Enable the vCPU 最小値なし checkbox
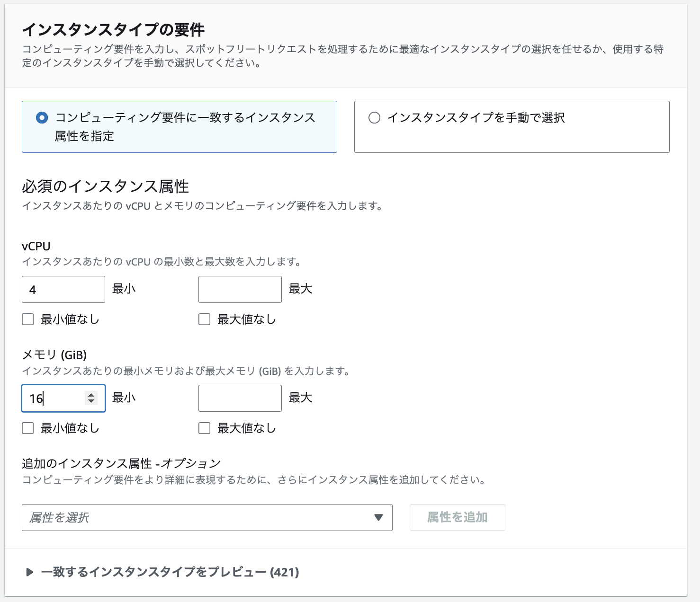The image size is (700, 602). click(x=28, y=319)
